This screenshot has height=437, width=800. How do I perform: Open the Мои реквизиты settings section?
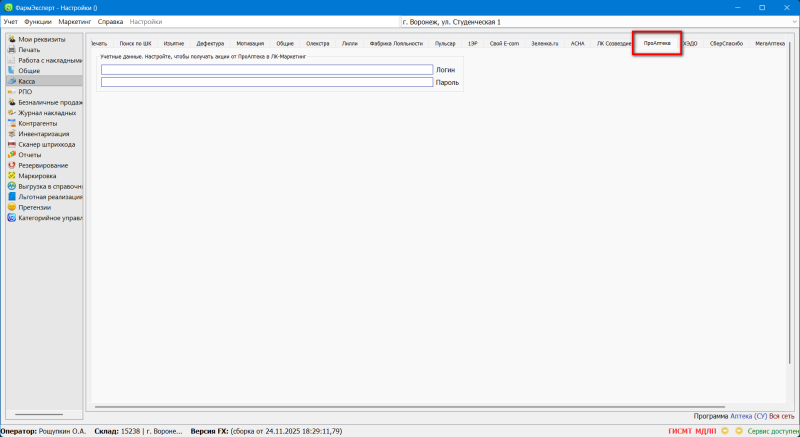40,39
